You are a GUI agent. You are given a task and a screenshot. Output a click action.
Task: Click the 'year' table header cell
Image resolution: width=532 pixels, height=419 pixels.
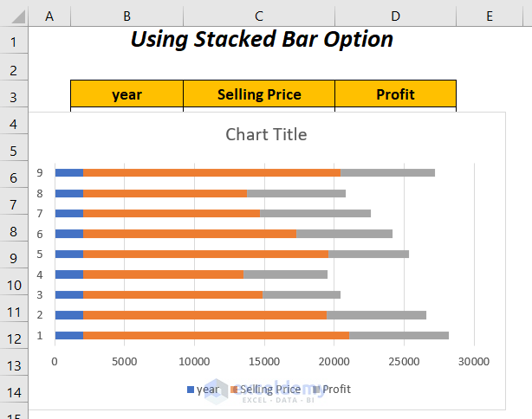127,94
